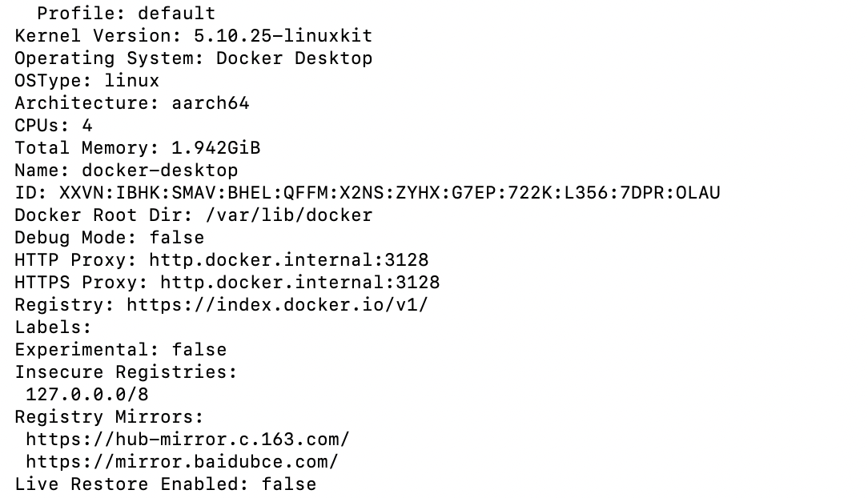Screen dimensions: 868x498
Task: Click the CPUs: 4 line
Action: click(x=53, y=126)
